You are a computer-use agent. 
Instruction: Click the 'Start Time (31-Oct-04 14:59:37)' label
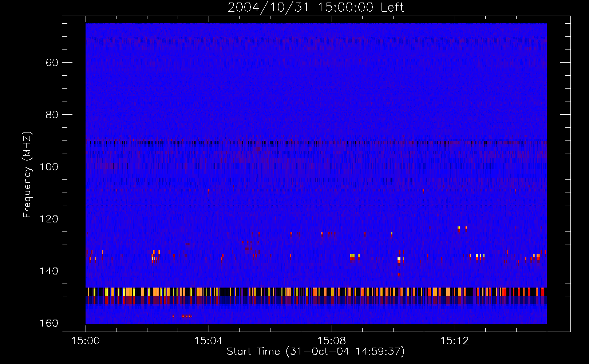[x=316, y=352]
